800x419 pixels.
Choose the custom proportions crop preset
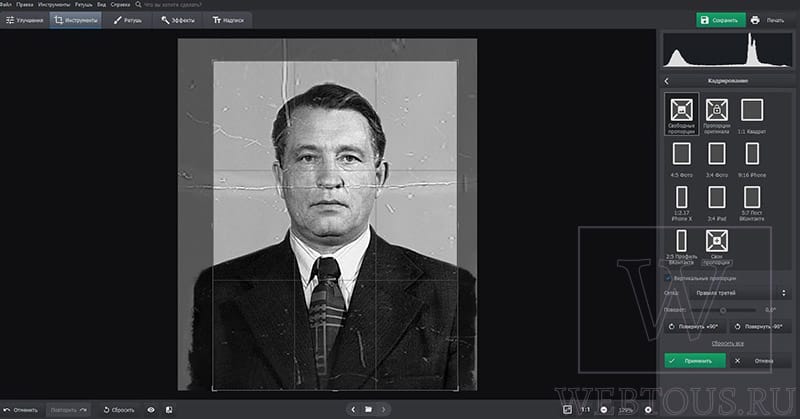pyautogui.click(x=716, y=247)
